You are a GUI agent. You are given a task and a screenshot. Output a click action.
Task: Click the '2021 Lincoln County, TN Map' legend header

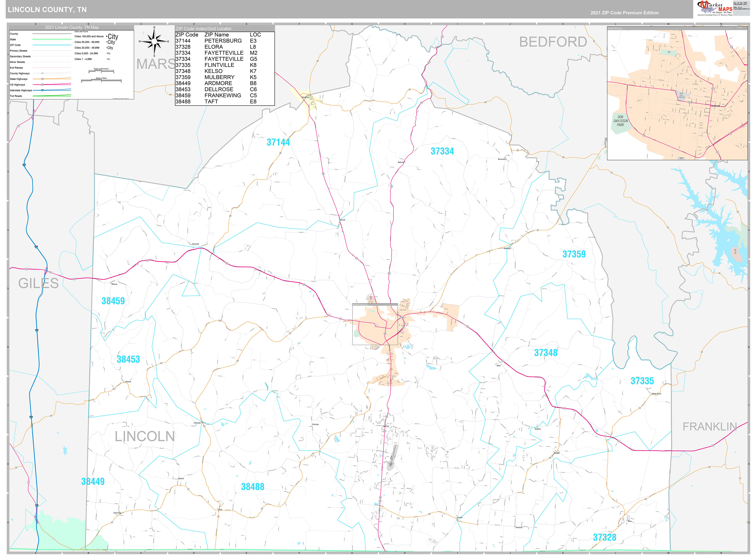tap(72, 27)
